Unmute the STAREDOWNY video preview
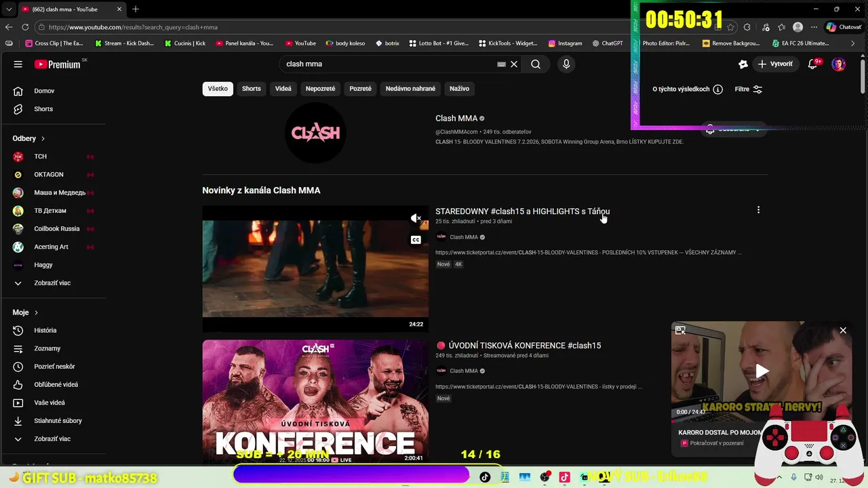This screenshot has height=488, width=868. [416, 218]
